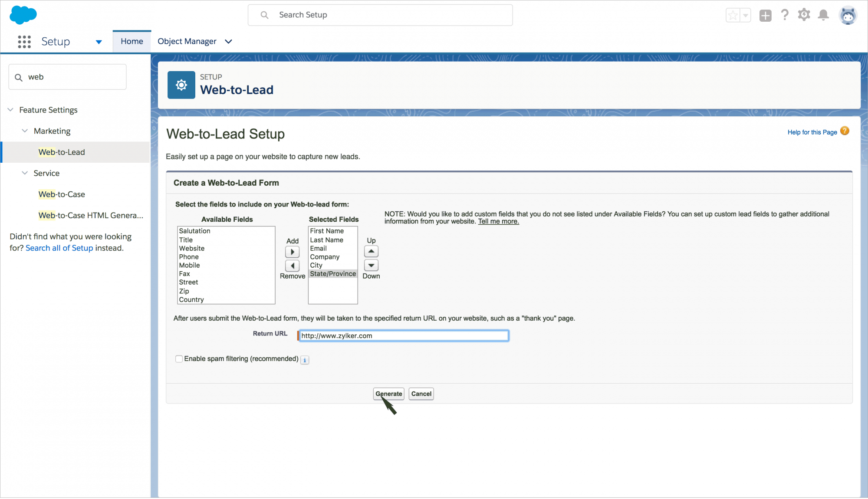Open the favorites list dropdown arrow
This screenshot has width=868, height=499.
pyautogui.click(x=746, y=16)
